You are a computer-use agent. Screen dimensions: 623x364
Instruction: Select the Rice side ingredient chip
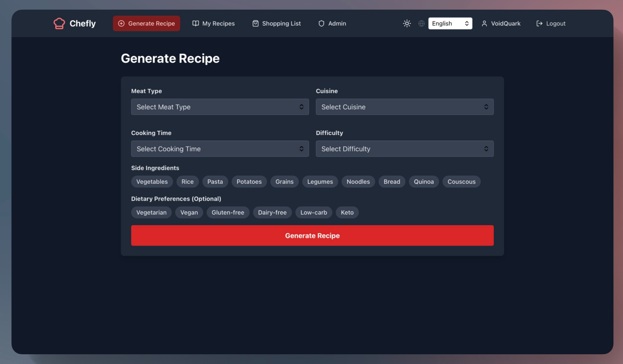pos(187,181)
